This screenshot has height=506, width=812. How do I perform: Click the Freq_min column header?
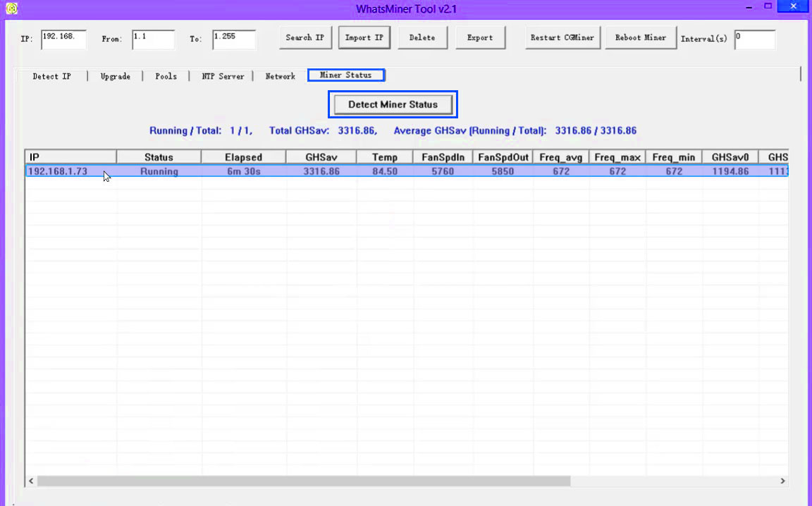674,157
